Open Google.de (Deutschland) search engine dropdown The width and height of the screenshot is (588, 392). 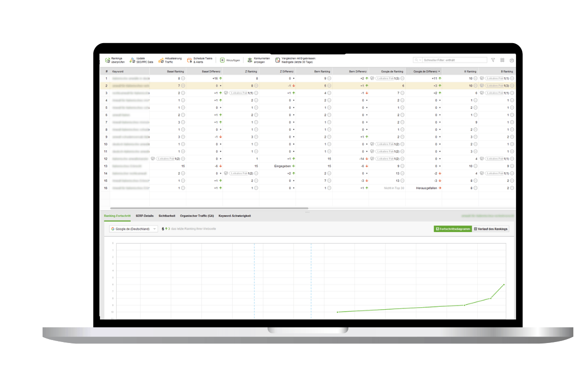[133, 229]
